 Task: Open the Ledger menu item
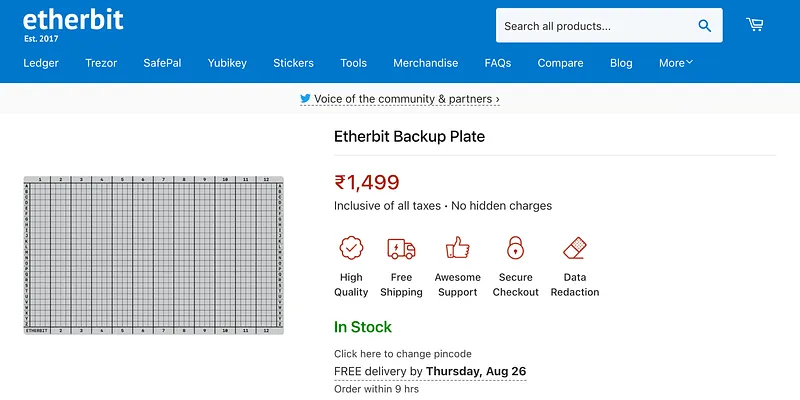pyautogui.click(x=41, y=63)
